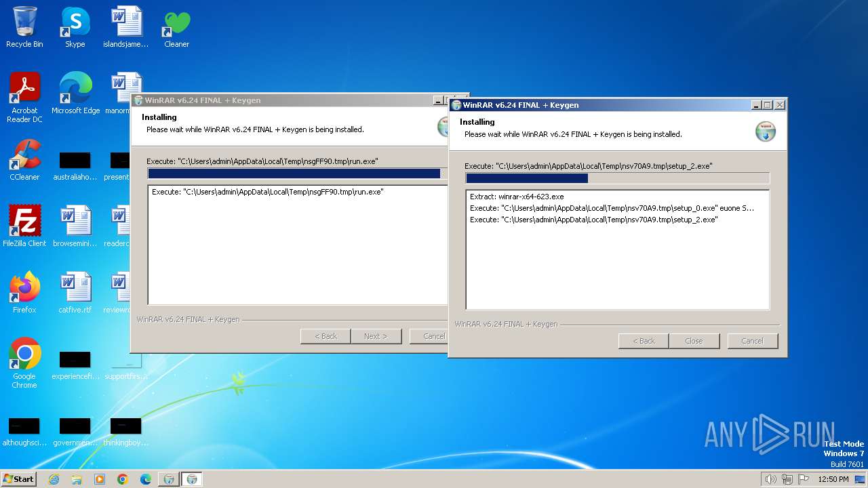Image resolution: width=868 pixels, height=488 pixels.
Task: Click the background installer's title bar icon
Action: pyautogui.click(x=138, y=100)
